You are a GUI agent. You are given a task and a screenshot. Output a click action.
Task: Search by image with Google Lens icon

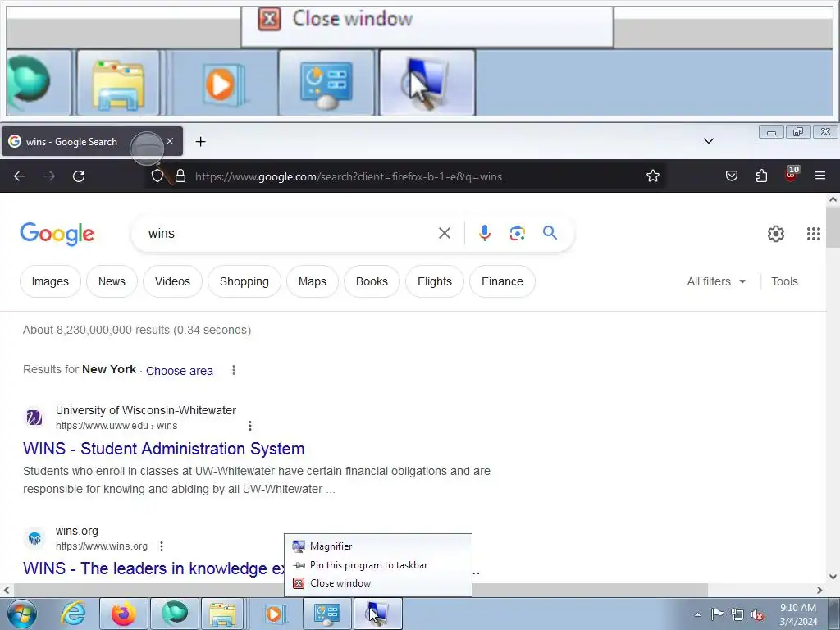517,233
